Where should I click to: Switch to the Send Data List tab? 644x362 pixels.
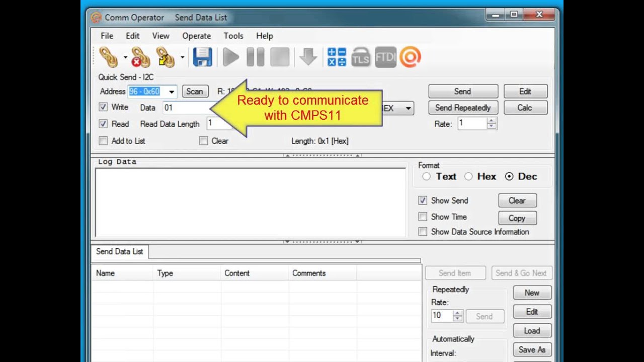pos(120,251)
